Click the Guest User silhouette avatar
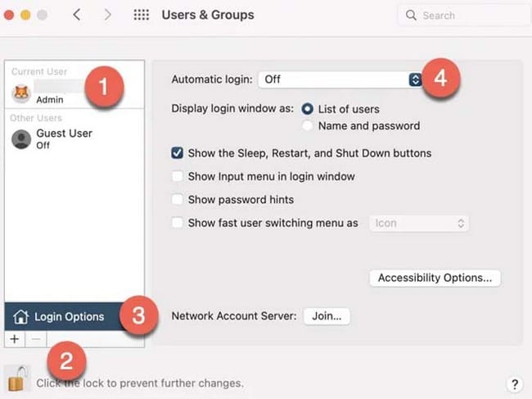532x399 pixels. pos(21,139)
